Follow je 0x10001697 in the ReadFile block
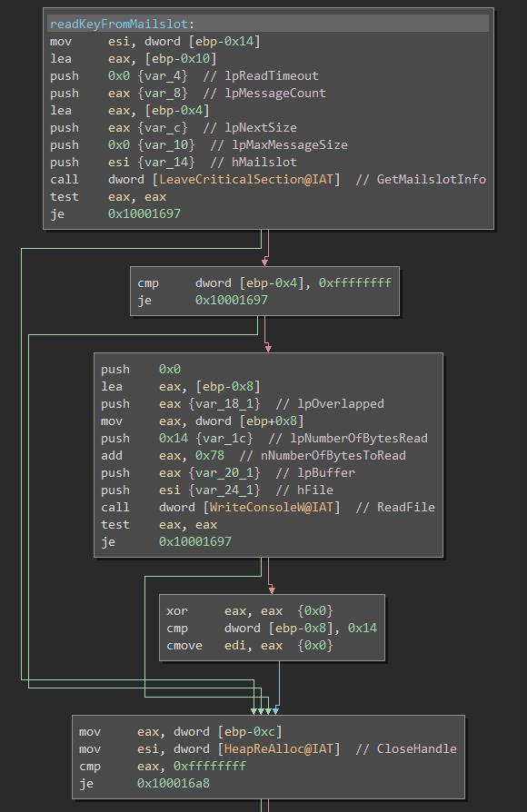The image size is (527, 812). pos(194,541)
